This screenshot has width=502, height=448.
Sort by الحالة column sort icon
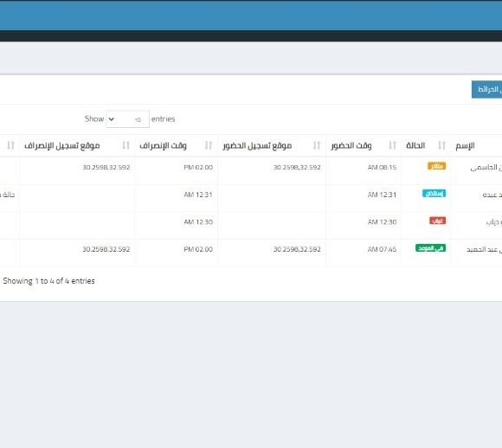[441, 145]
